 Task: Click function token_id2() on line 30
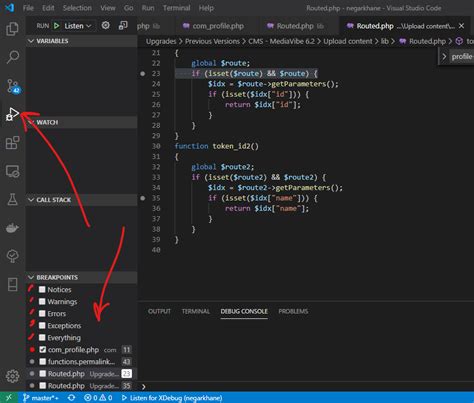click(217, 146)
